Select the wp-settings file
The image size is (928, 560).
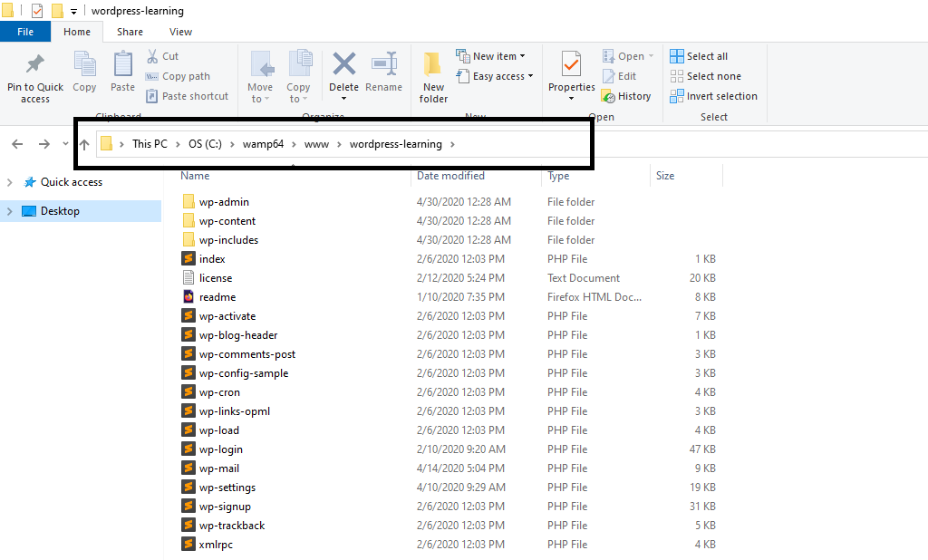(x=227, y=488)
